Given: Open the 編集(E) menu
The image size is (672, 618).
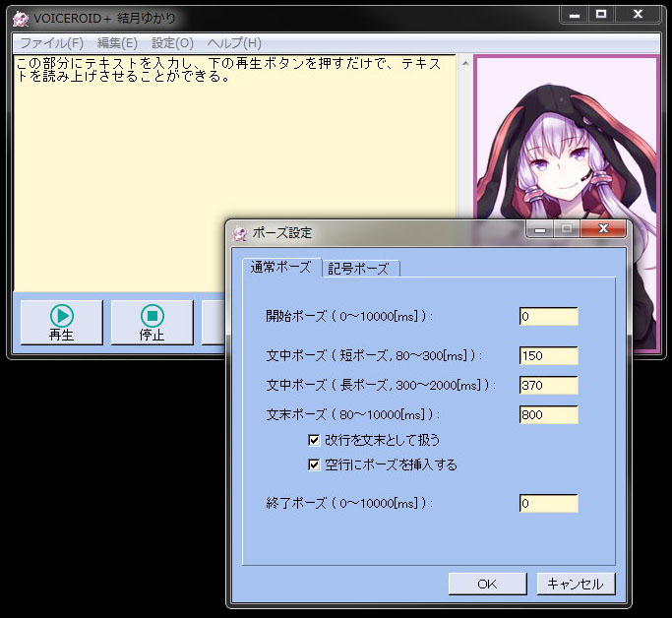Looking at the screenshot, I should [117, 43].
